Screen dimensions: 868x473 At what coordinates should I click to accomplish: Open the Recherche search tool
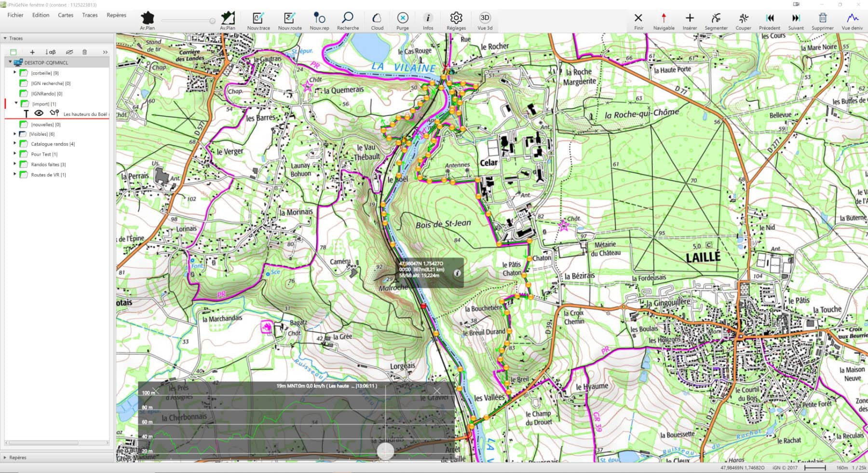pos(348,21)
